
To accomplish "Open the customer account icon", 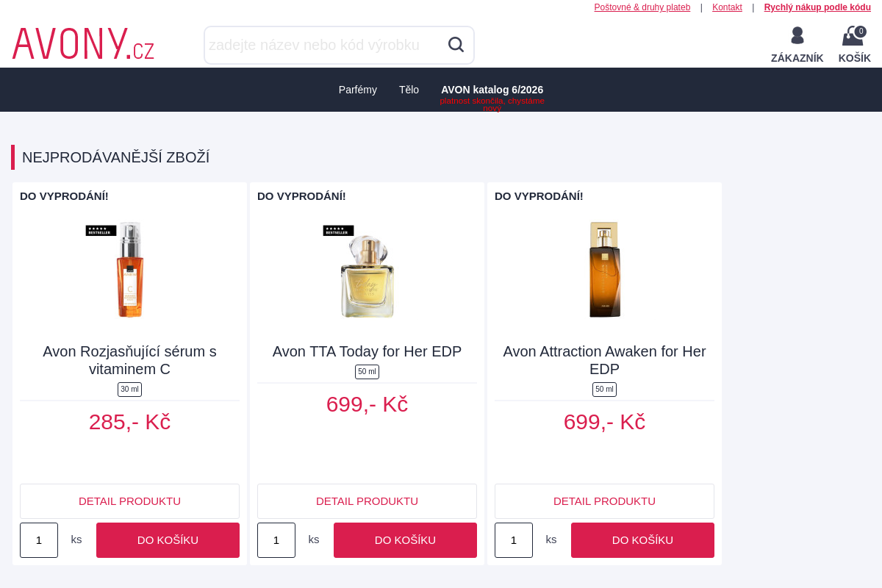I will point(797,35).
